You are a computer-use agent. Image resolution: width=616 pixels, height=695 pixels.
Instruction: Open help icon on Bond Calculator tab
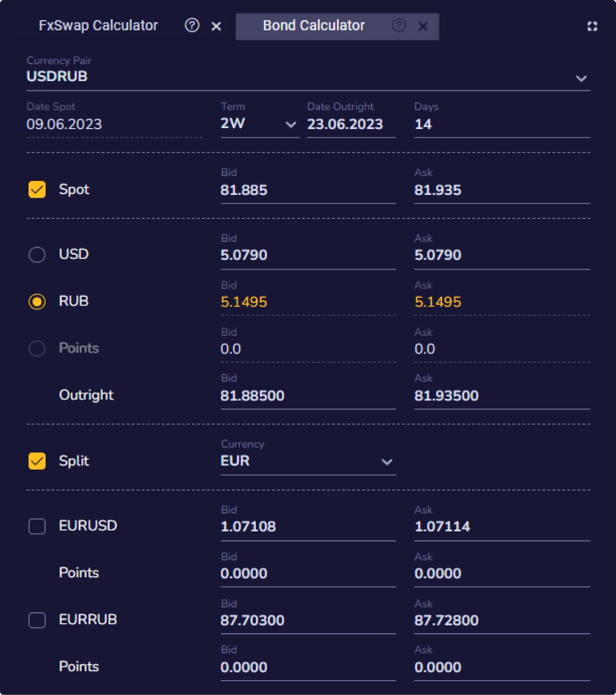(399, 25)
